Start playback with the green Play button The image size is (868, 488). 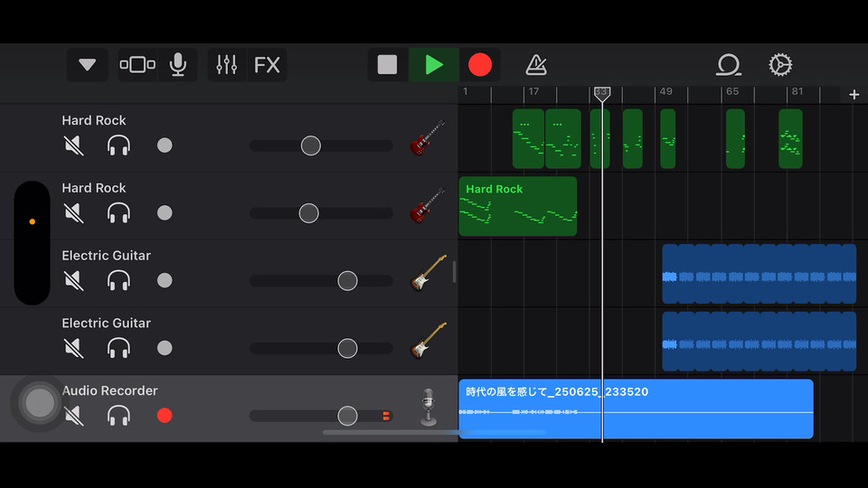pos(433,65)
